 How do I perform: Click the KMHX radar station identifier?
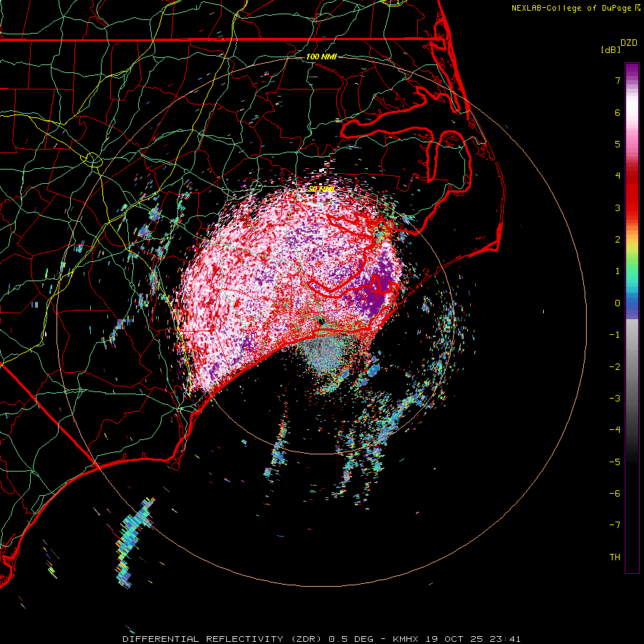coord(406,639)
